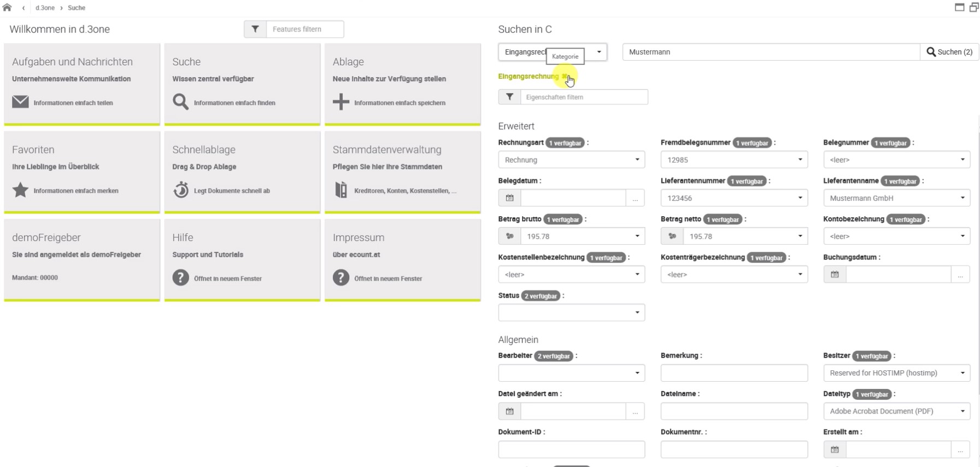Open calendar icon for Buchungsdatum
The height and width of the screenshot is (467, 980).
pyautogui.click(x=835, y=274)
